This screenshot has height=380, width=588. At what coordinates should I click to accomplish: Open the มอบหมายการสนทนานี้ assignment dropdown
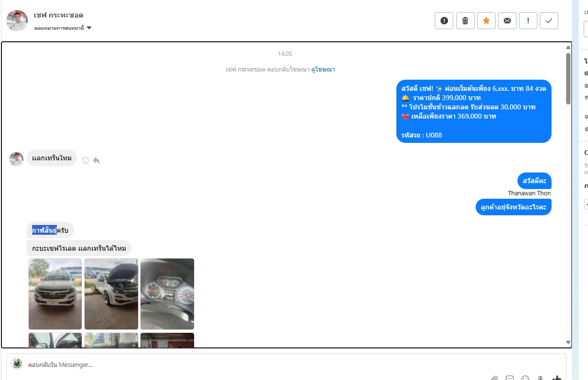(x=63, y=28)
